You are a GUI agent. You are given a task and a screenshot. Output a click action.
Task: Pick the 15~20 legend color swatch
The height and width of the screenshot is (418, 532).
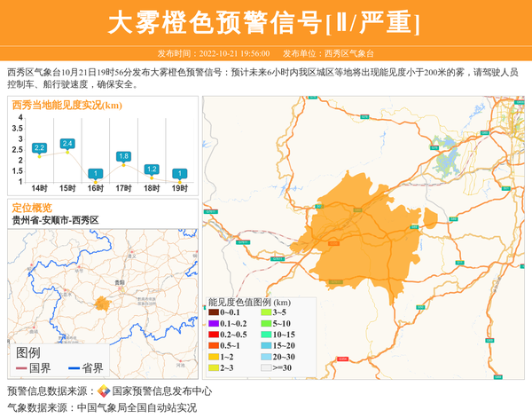point(265,345)
